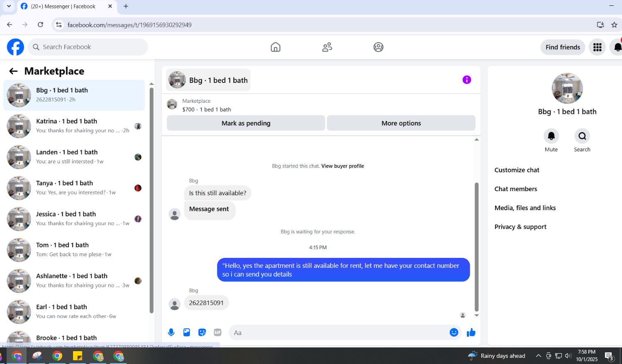Reload the page
Image resolution: width=622 pixels, height=364 pixels.
(40, 25)
